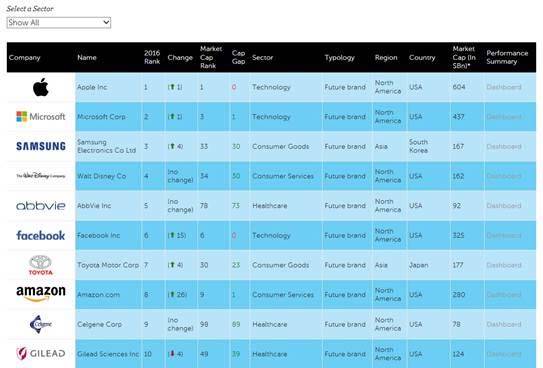This screenshot has height=368, width=543.
Task: Click the AbbVie logo
Action: click(41, 206)
